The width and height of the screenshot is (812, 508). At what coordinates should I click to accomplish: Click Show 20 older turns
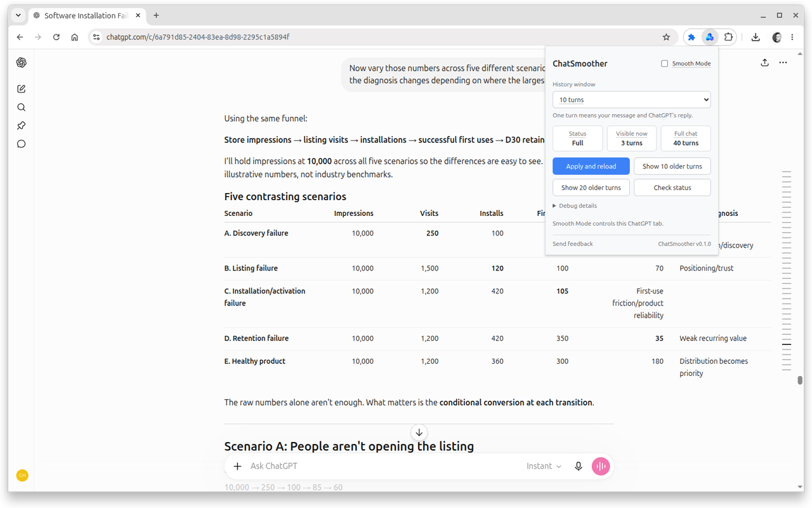point(591,188)
